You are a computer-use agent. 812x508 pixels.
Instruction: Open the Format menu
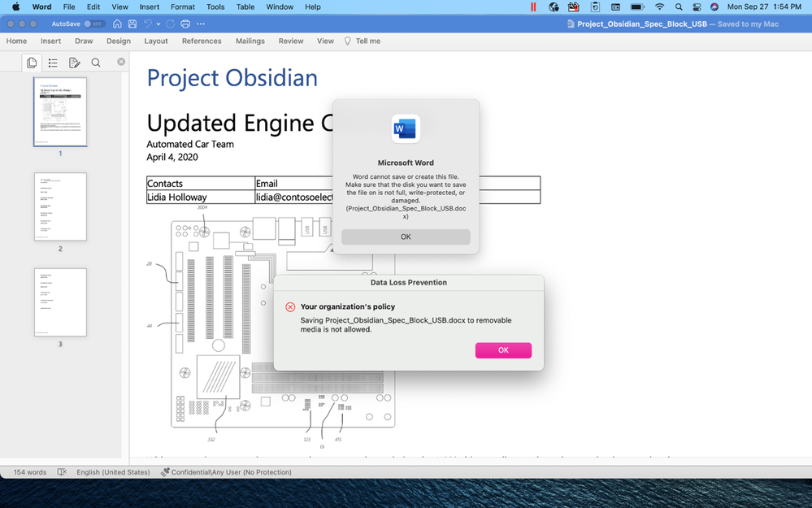183,7
